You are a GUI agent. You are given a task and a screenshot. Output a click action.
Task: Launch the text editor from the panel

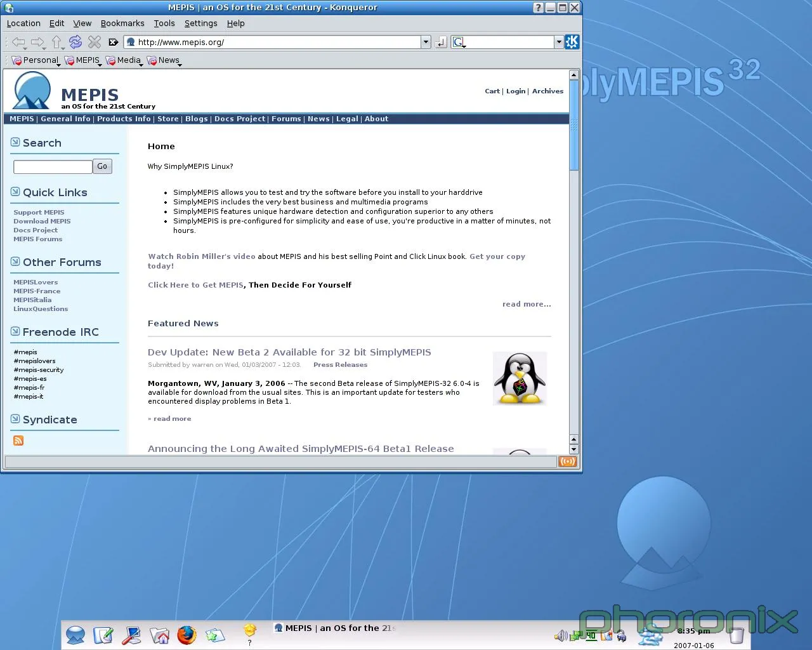(x=103, y=635)
